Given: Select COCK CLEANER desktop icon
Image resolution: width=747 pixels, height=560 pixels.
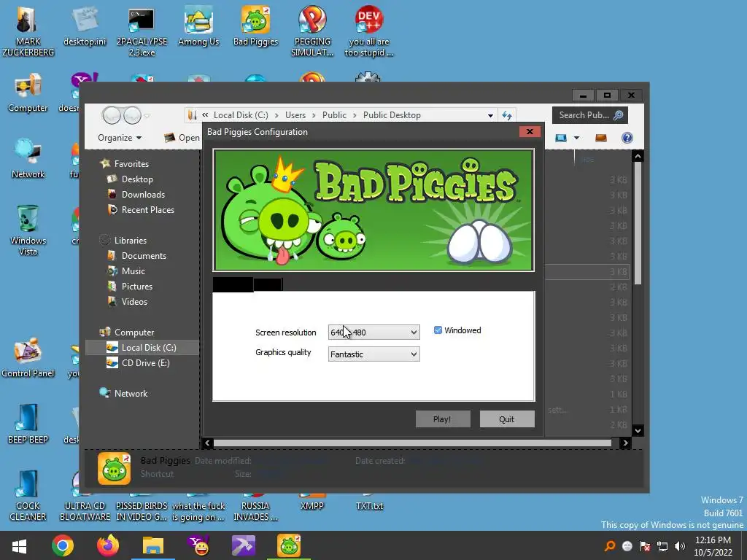Looking at the screenshot, I should pos(28,495).
